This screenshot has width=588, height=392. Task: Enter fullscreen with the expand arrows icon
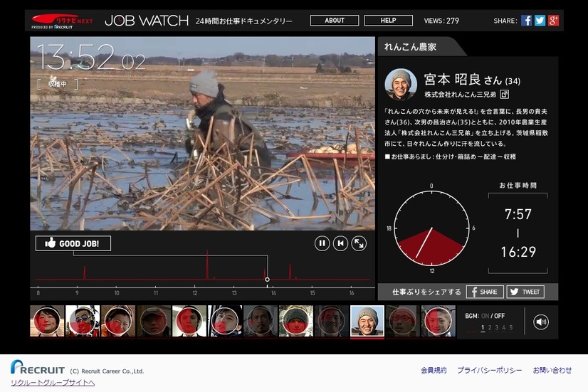click(359, 243)
